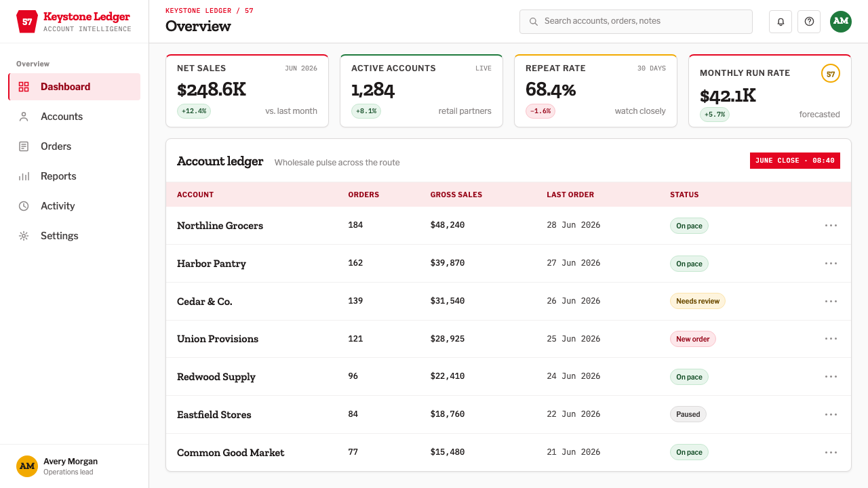Click the Settings gear icon in sidebar
Image resolution: width=868 pixels, height=488 pixels.
[24, 236]
